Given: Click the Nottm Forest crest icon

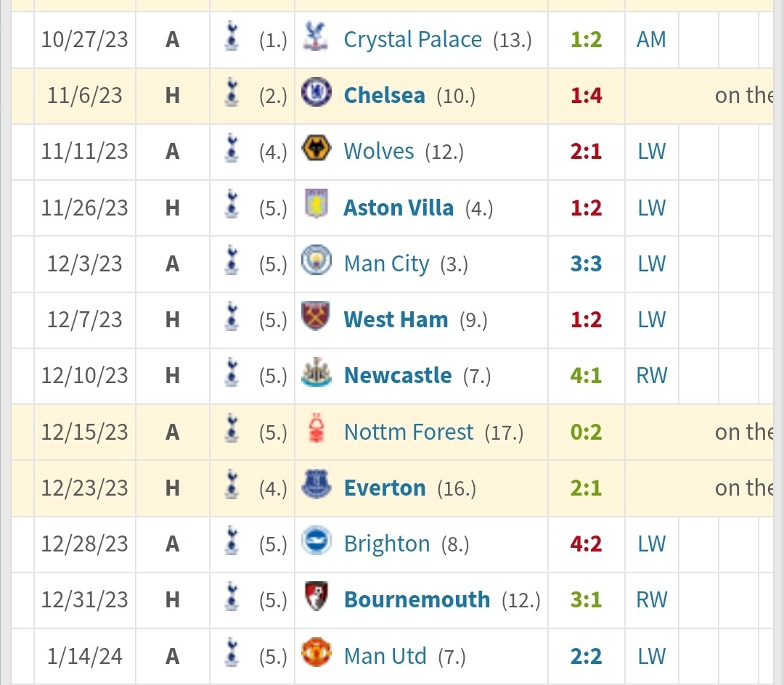Looking at the screenshot, I should (316, 428).
